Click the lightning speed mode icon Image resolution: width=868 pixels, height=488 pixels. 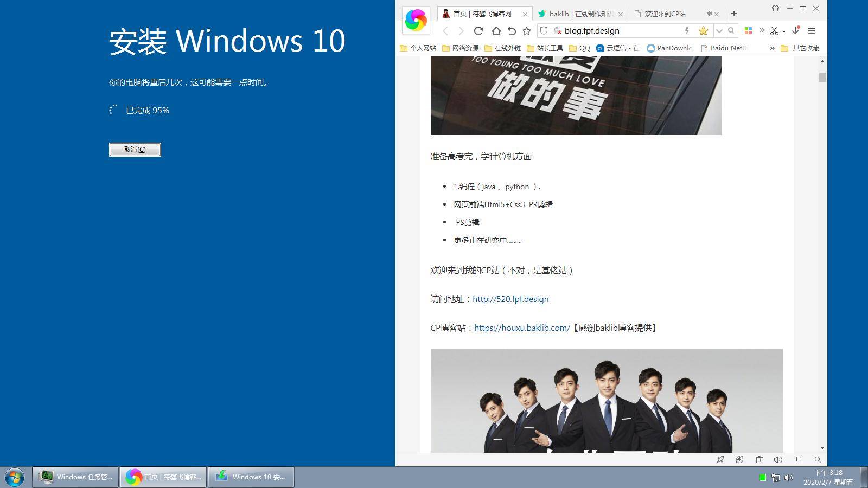tap(687, 30)
